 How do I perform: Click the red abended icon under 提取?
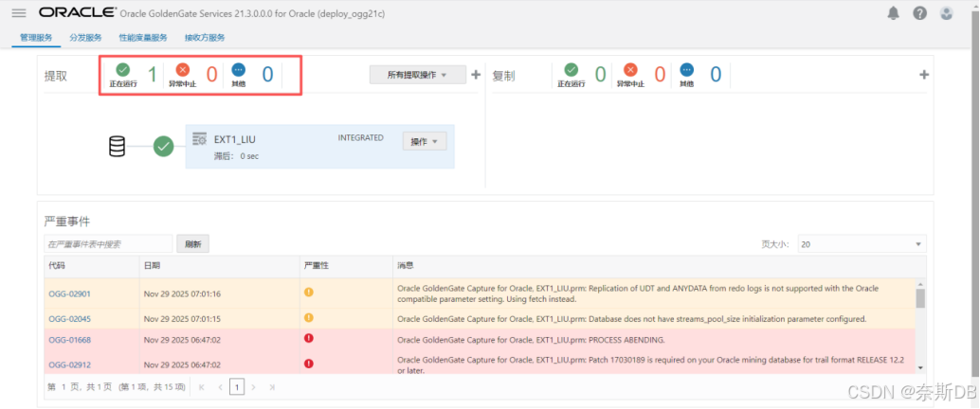point(183,70)
